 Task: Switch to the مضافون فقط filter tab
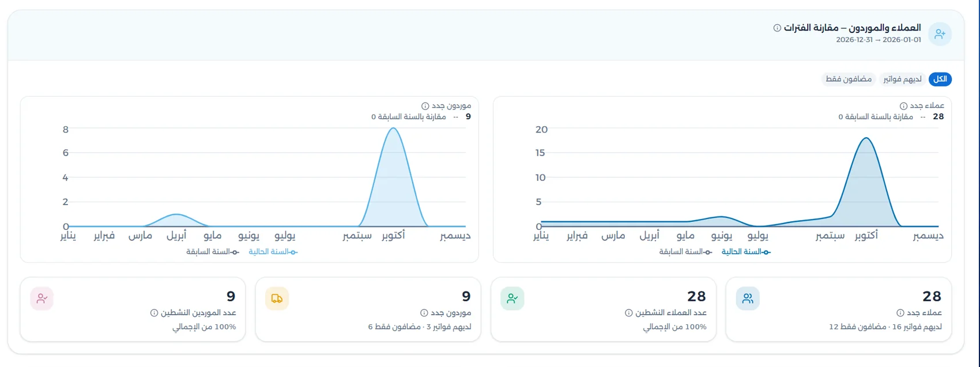849,79
